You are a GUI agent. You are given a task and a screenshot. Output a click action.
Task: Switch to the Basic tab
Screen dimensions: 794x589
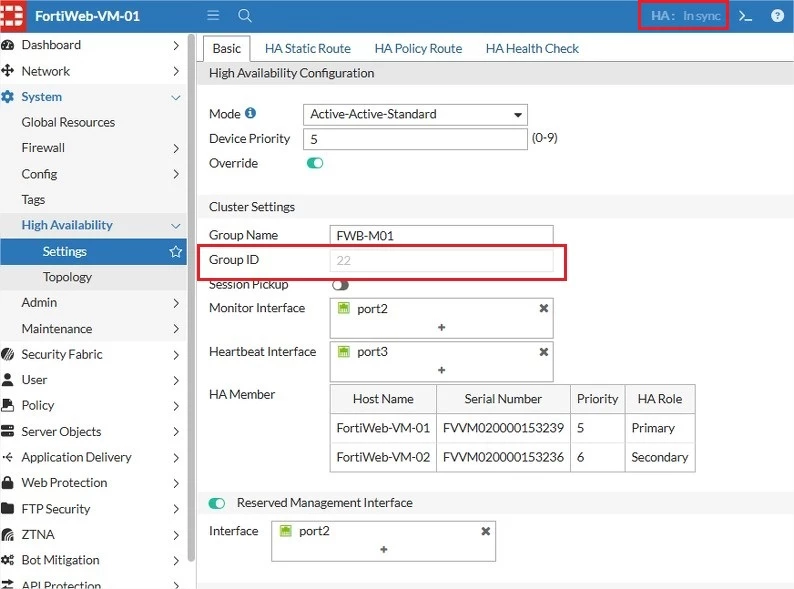(226, 49)
